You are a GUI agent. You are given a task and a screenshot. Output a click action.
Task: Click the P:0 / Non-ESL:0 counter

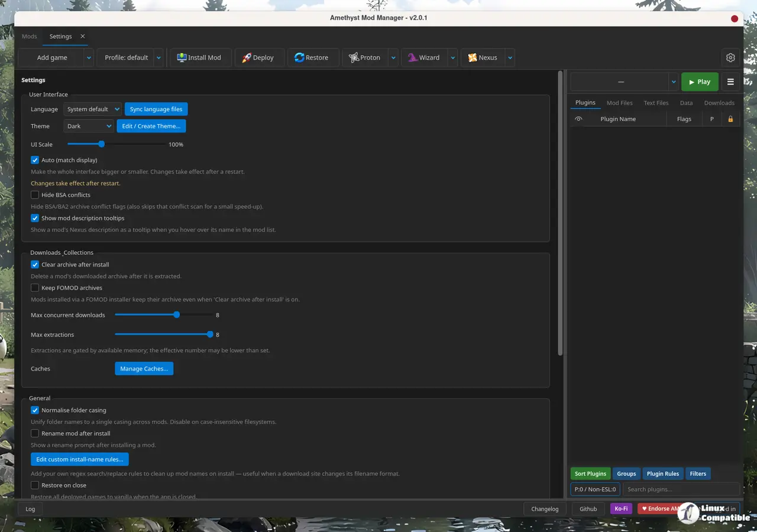click(595, 489)
